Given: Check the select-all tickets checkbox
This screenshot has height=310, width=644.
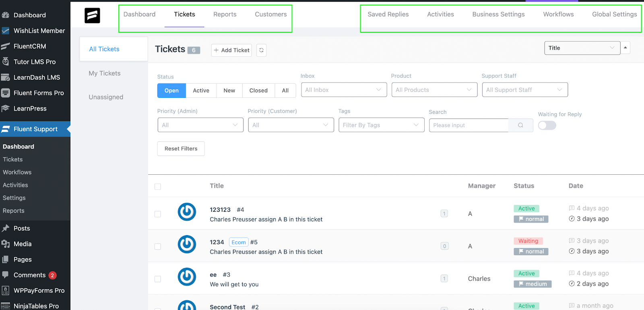Looking at the screenshot, I should tap(158, 187).
